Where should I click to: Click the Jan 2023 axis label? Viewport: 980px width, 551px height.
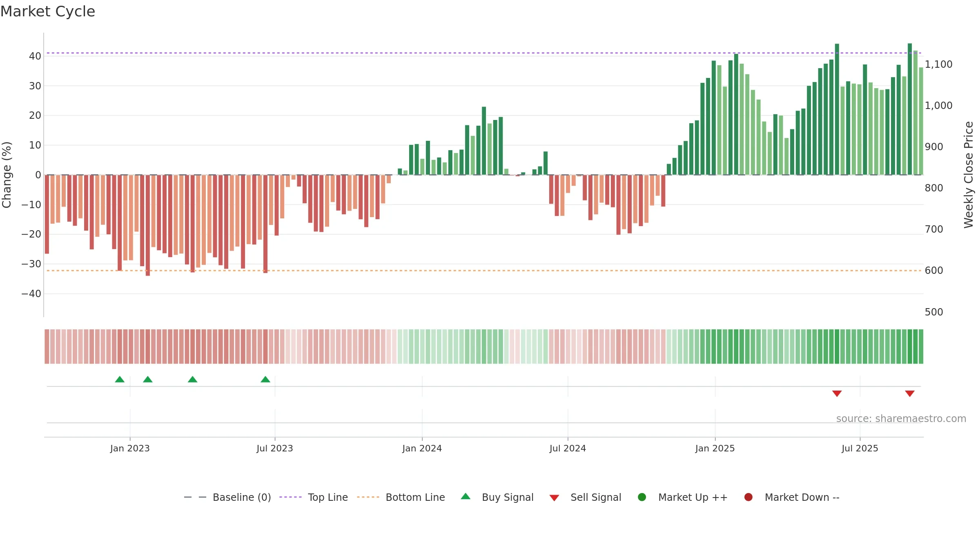(x=130, y=448)
